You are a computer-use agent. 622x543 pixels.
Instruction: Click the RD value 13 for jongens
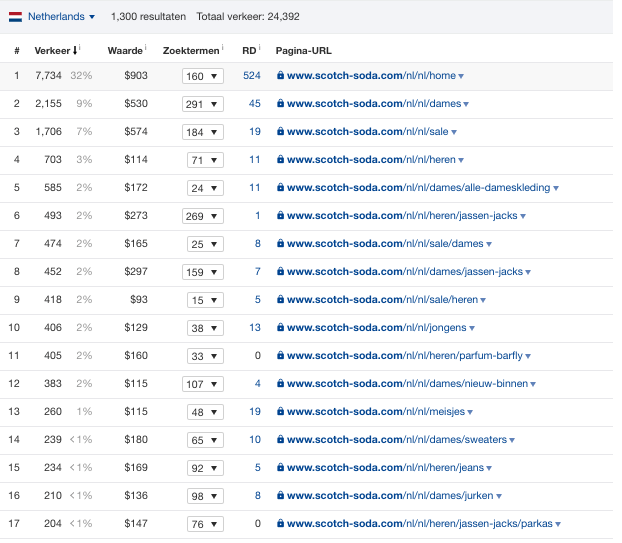coord(255,327)
